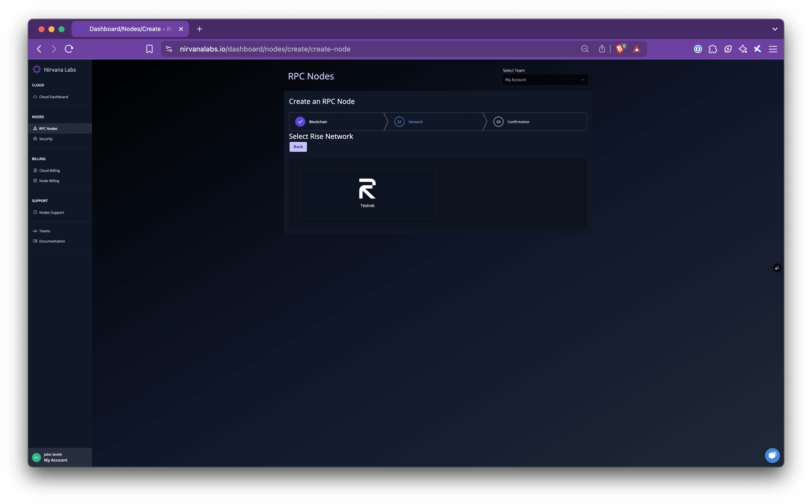Open John Smith account profile
Viewport: 812px width, 504px height.
click(56, 457)
